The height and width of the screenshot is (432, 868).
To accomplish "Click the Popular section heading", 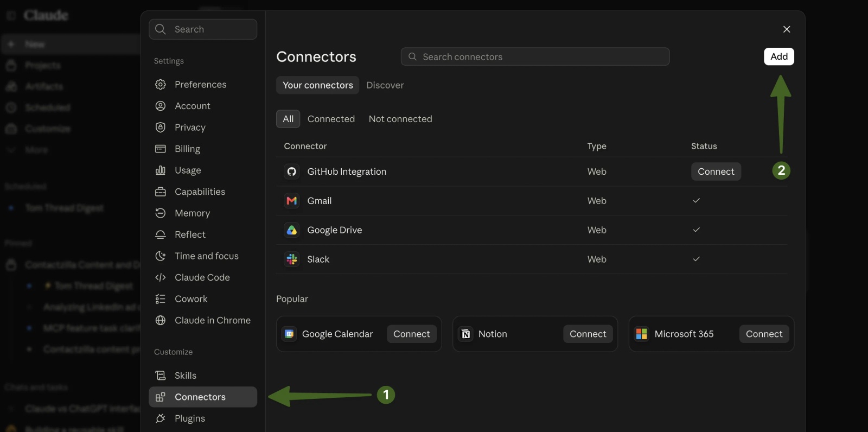I will [292, 299].
